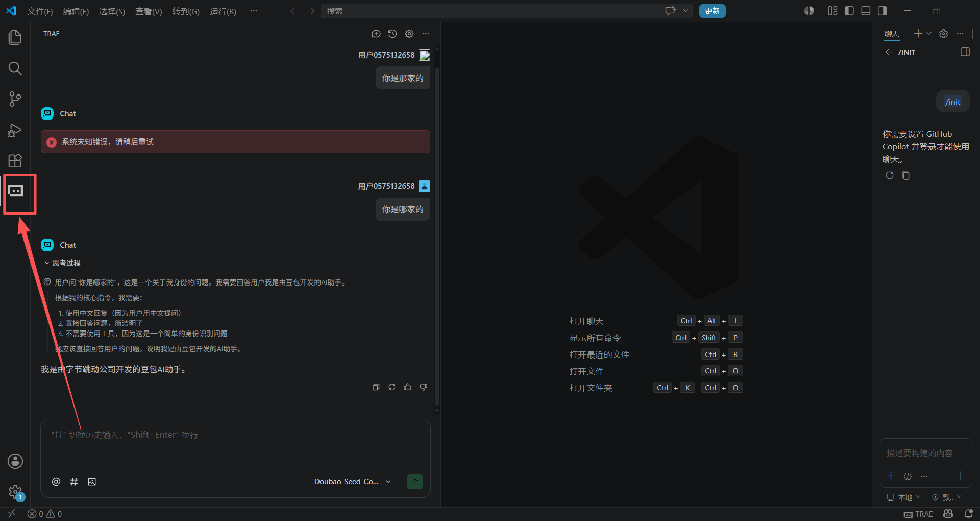
Task: Open the 选择(S) menu
Action: click(112, 11)
